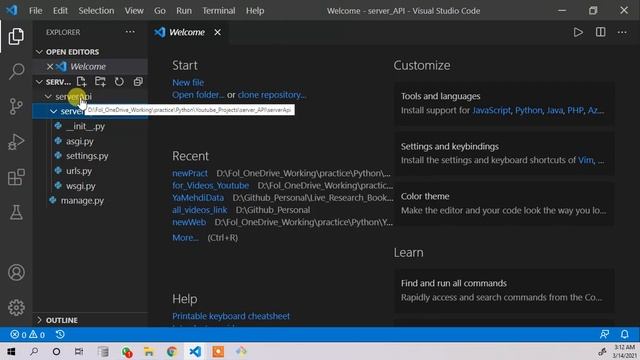Click the Open folder... link
Image resolution: width=640 pixels, height=360 pixels.
pos(198,95)
